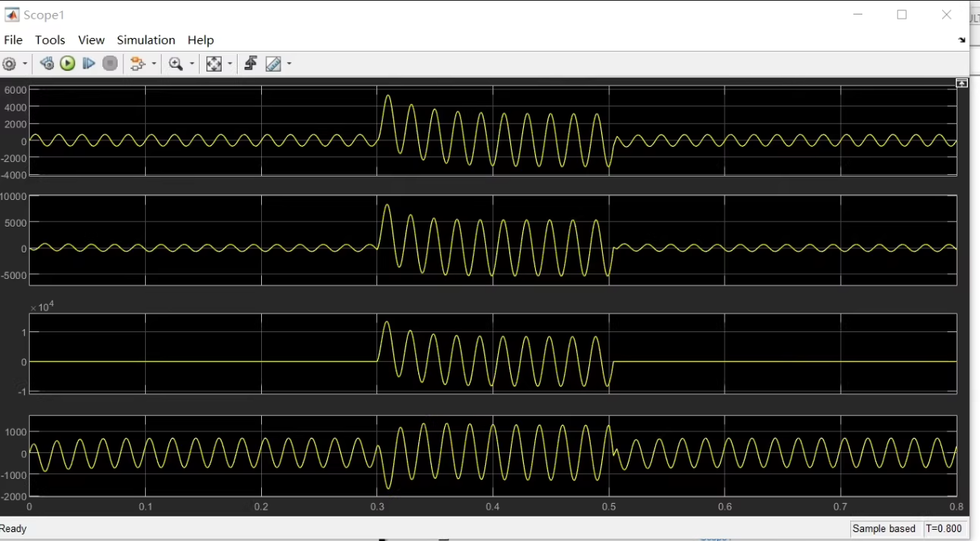This screenshot has height=541, width=980.
Task: Click the T=0.800 time status
Action: pos(944,529)
